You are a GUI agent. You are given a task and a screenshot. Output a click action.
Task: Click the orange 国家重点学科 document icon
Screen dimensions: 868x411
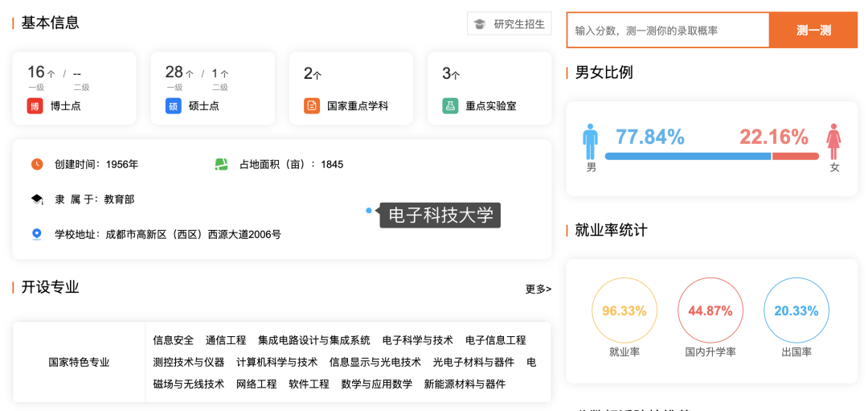(312, 106)
